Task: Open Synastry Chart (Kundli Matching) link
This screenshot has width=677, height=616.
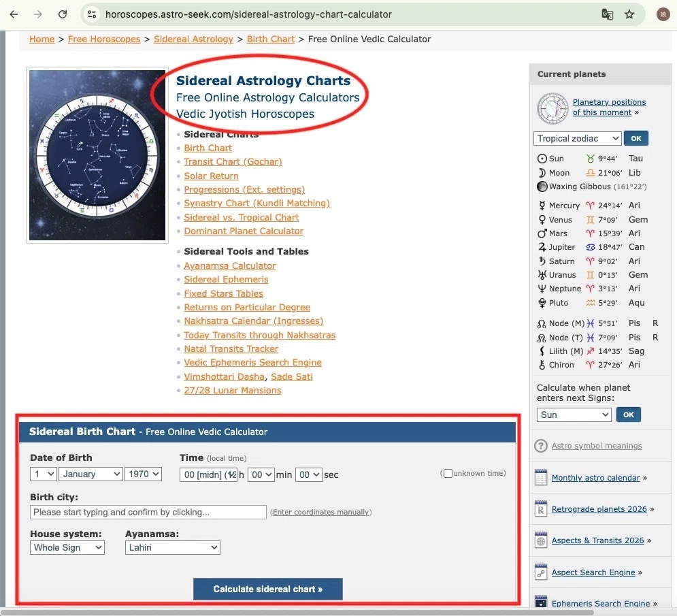Action: pos(257,203)
